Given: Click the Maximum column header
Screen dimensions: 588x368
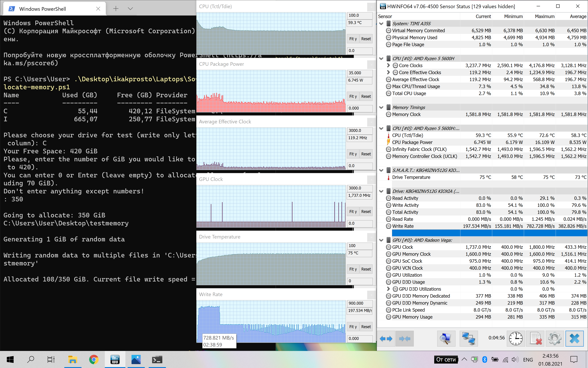Looking at the screenshot, I should pos(540,16).
